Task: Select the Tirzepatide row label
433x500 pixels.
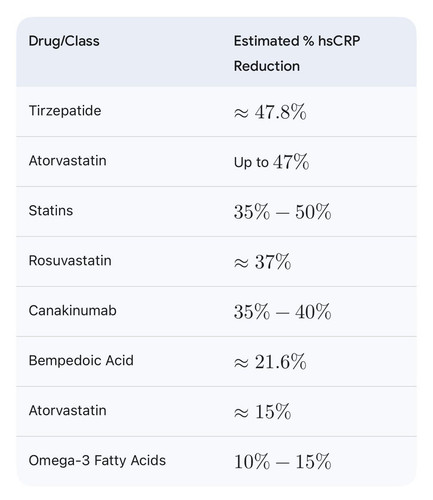Action: pyautogui.click(x=65, y=111)
